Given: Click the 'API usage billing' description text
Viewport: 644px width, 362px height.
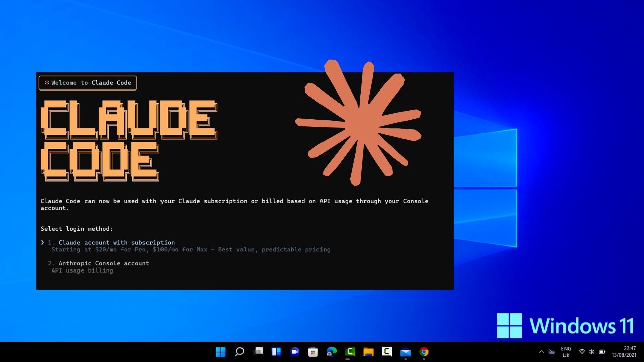Looking at the screenshot, I should (82, 270).
